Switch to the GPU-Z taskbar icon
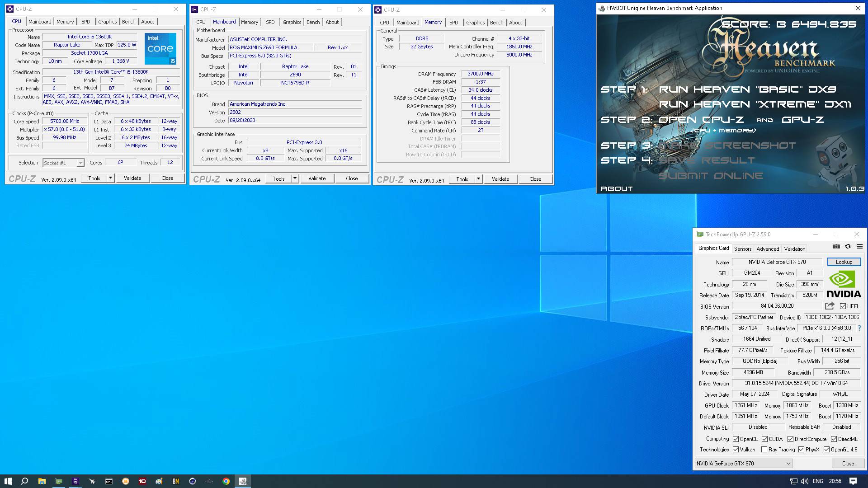Image resolution: width=868 pixels, height=488 pixels. coord(59,481)
